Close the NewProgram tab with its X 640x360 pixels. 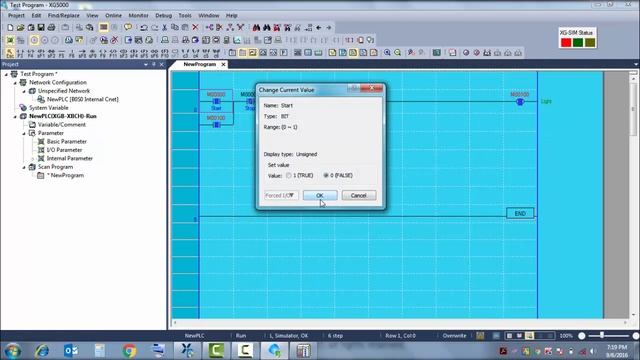click(223, 64)
